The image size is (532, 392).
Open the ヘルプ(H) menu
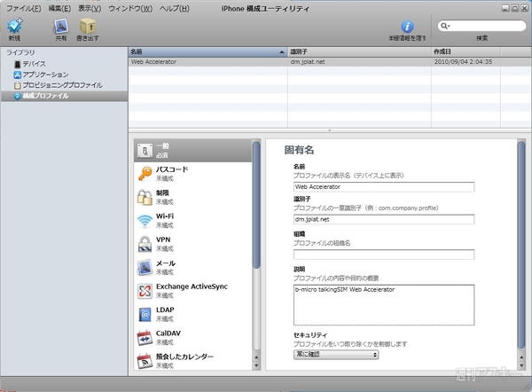175,9
